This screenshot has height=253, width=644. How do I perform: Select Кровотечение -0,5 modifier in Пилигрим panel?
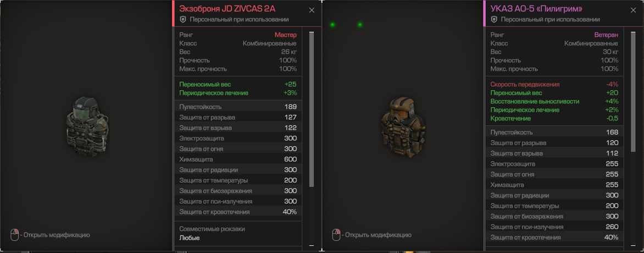tap(554, 118)
